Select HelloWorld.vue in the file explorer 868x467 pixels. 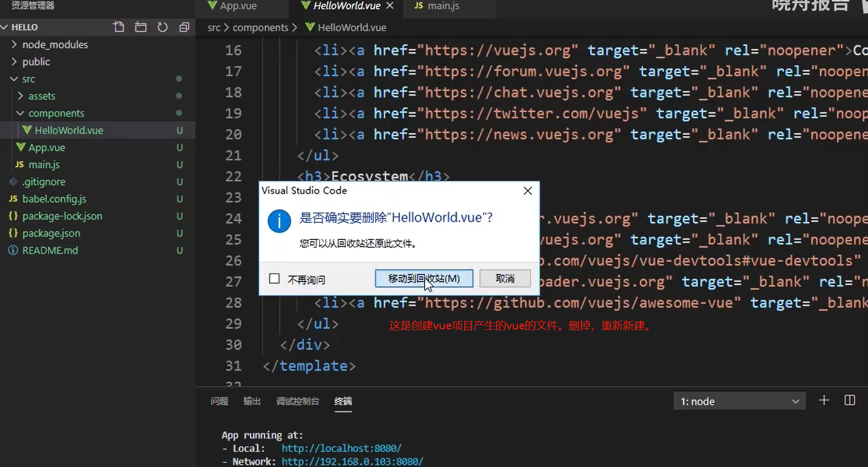[98, 130]
